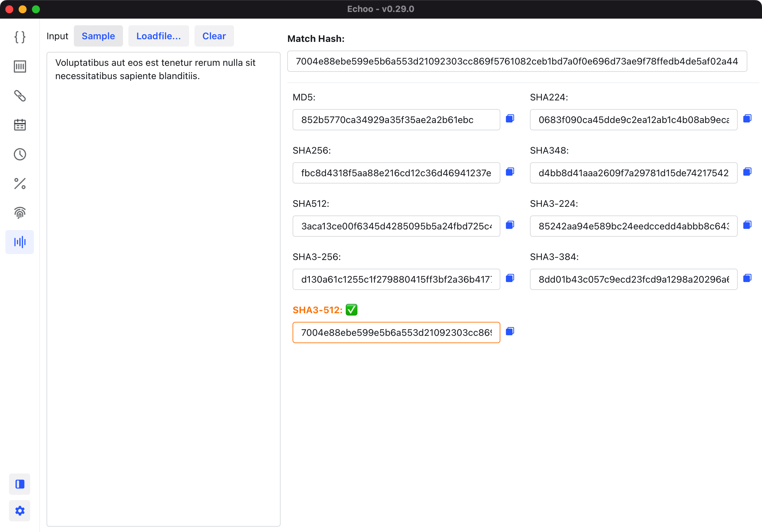Copy the SHA224 hash value
Image resolution: width=762 pixels, height=532 pixels.
point(747,119)
